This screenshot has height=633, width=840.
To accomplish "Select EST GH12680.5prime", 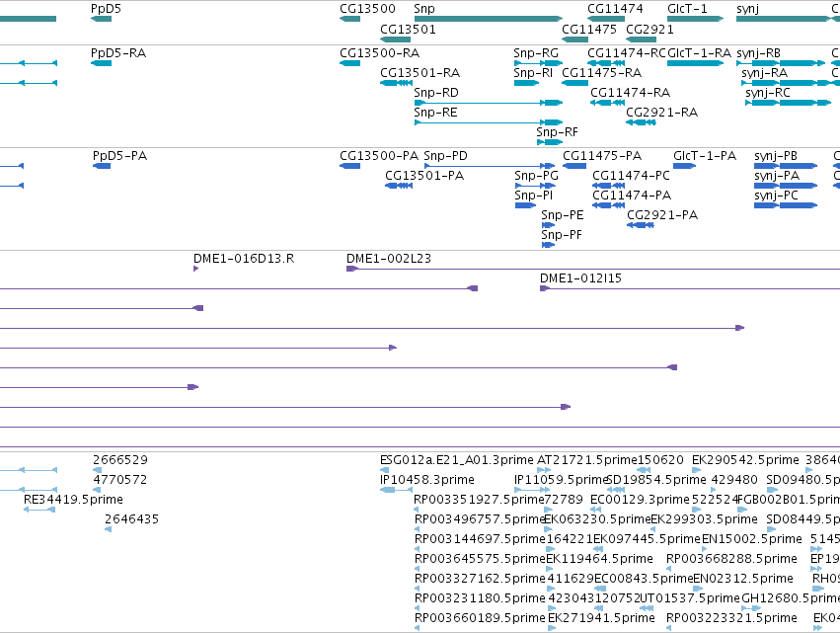I will (x=751, y=608).
